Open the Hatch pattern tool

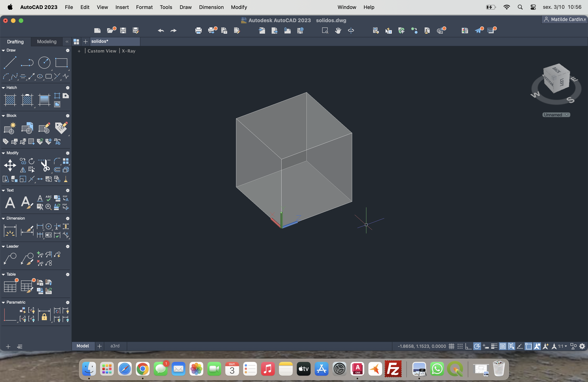tap(10, 100)
